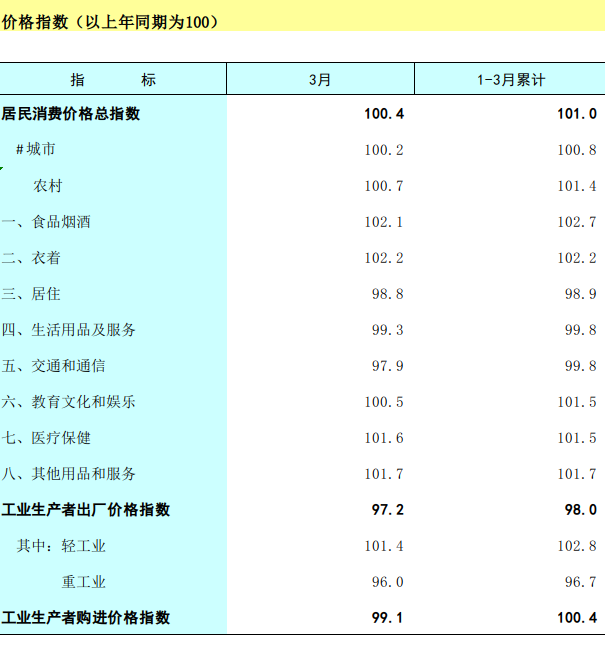Click the 六、教育文化和娱乐 row label

pyautogui.click(x=69, y=402)
